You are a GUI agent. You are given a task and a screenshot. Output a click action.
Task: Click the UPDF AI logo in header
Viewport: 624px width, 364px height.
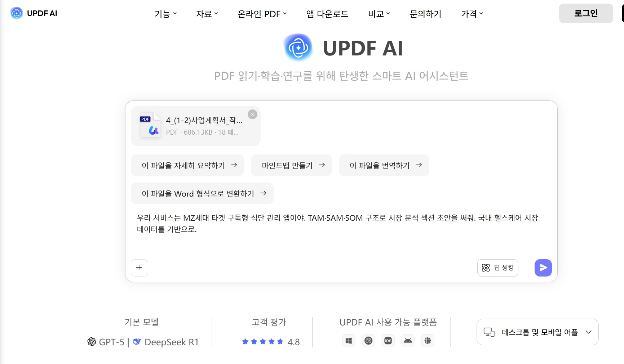(34, 13)
